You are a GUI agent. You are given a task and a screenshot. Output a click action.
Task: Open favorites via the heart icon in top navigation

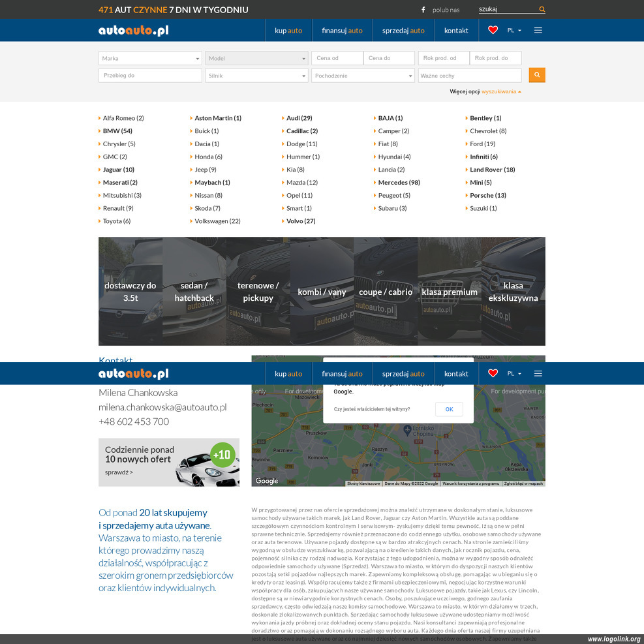[x=493, y=30]
